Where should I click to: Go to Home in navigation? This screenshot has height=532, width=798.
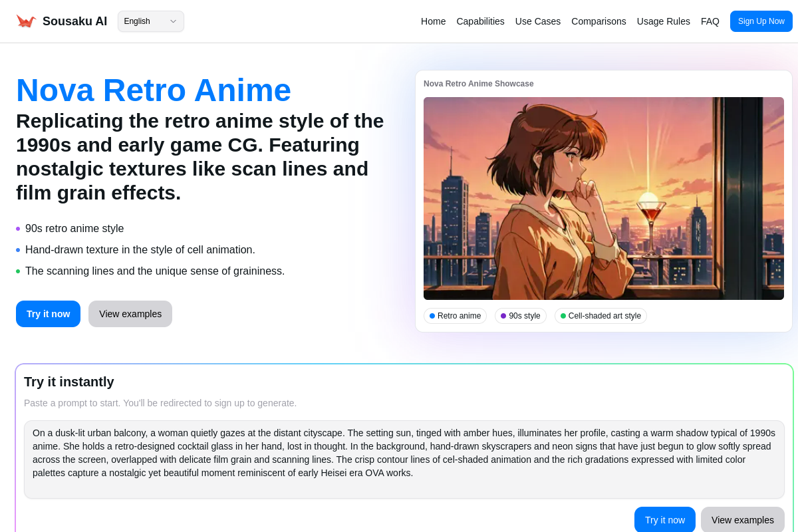pyautogui.click(x=433, y=21)
